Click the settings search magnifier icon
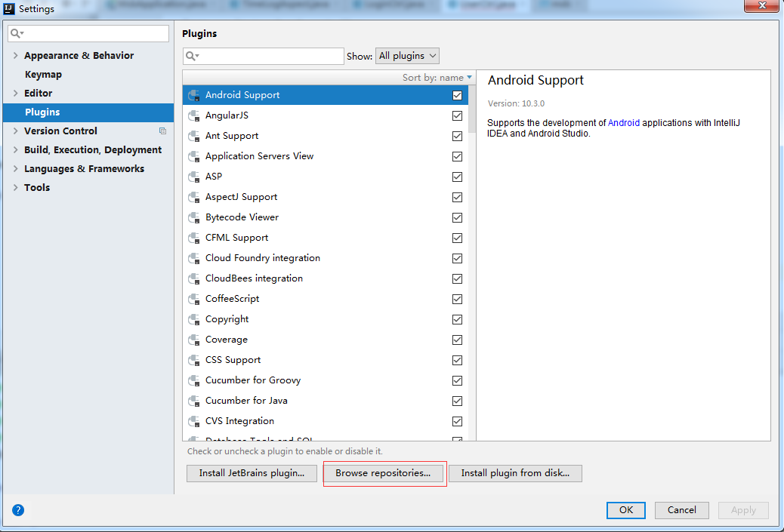The image size is (784, 532). pos(17,34)
